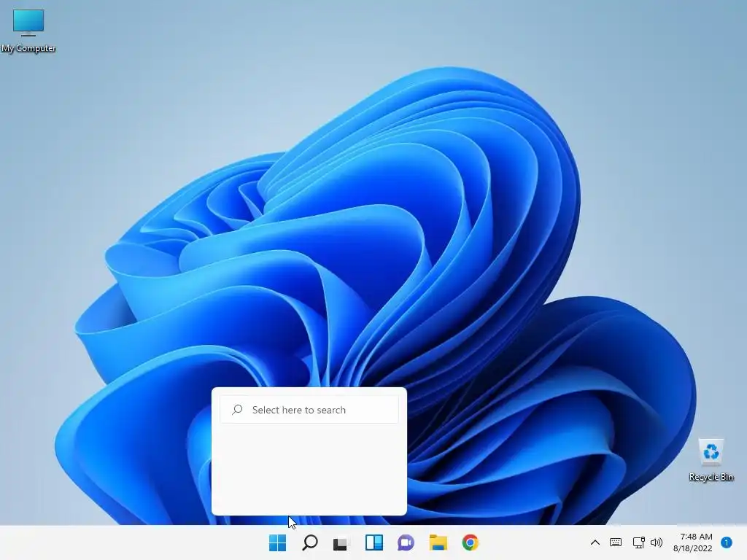Open File Explorer from the taskbar
The image size is (747, 560).
[438, 542]
